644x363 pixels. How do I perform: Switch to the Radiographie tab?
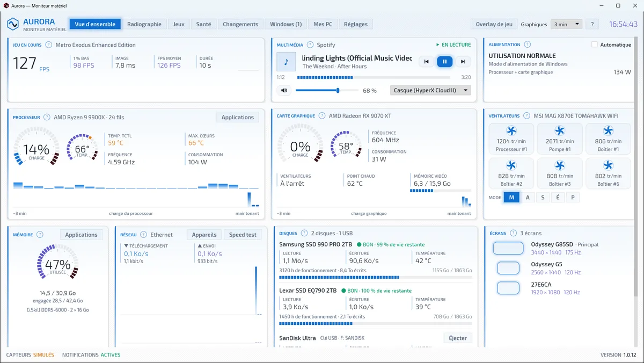pos(144,24)
